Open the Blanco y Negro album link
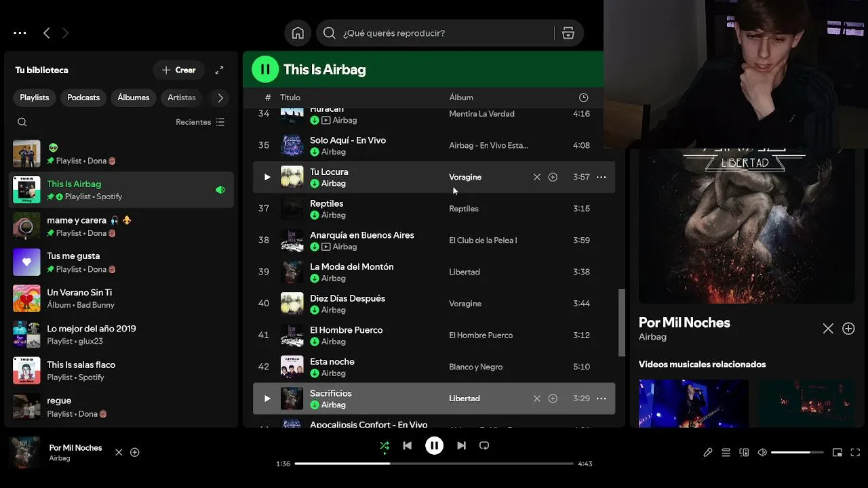The height and width of the screenshot is (488, 868). pos(475,367)
